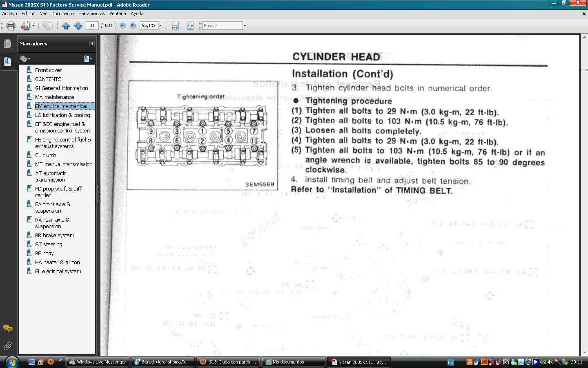Open EF &EC engine fuel bookmark
This screenshot has width=588, height=368.
[63, 127]
